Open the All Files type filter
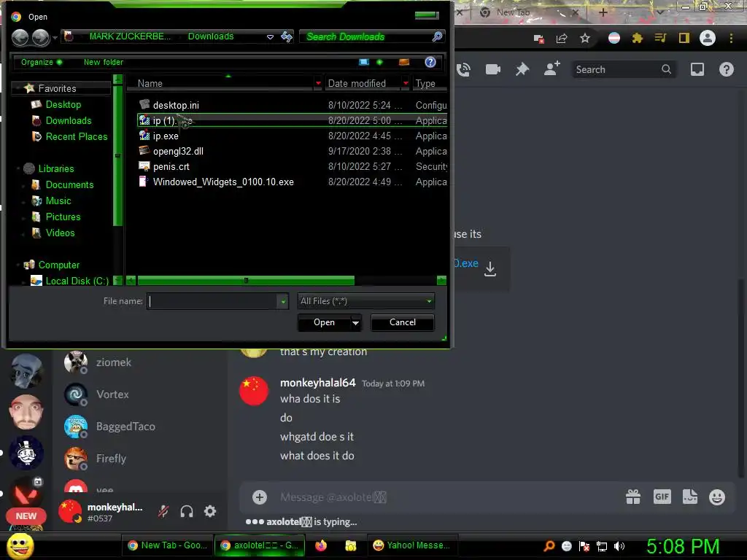This screenshot has height=560, width=747. pyautogui.click(x=366, y=301)
